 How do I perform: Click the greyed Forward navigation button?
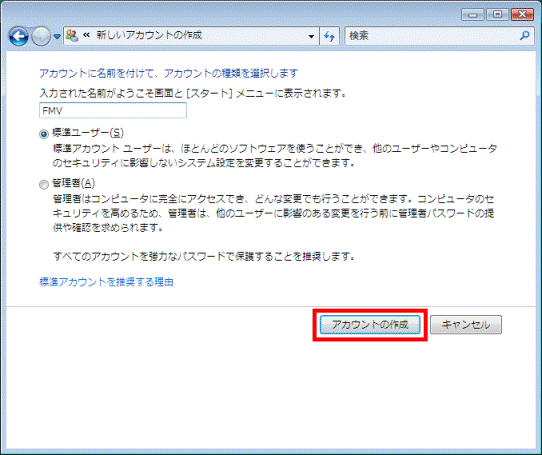[x=41, y=36]
